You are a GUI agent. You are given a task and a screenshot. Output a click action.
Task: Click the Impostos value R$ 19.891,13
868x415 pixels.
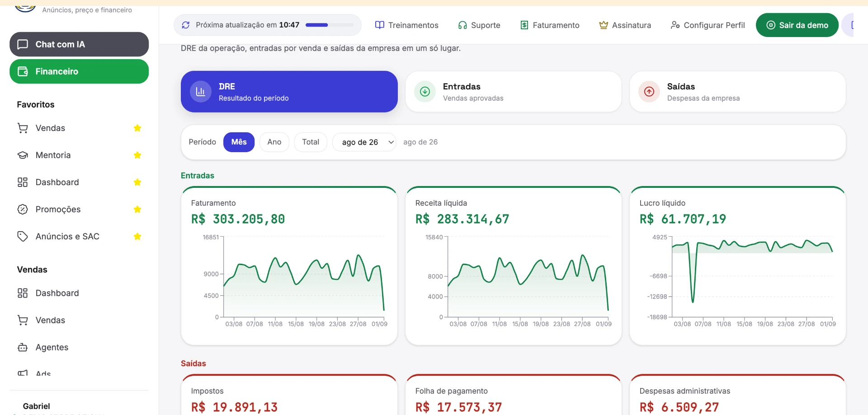234,407
